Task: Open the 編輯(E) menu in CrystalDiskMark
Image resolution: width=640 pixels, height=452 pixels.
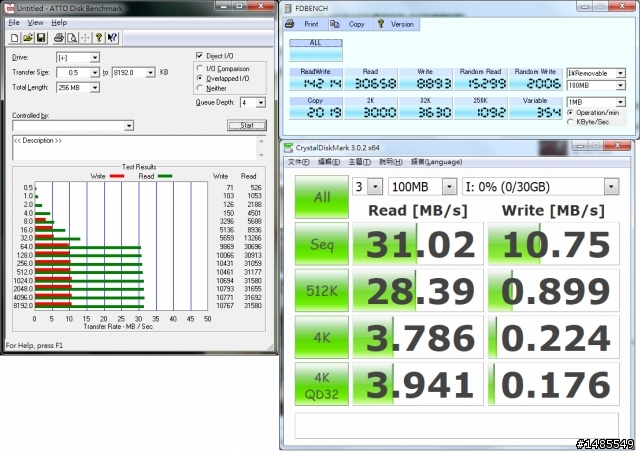Action: pos(329,162)
